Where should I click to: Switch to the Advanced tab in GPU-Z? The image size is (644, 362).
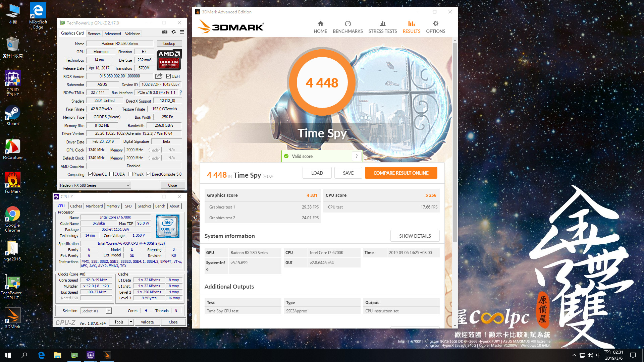coord(113,34)
